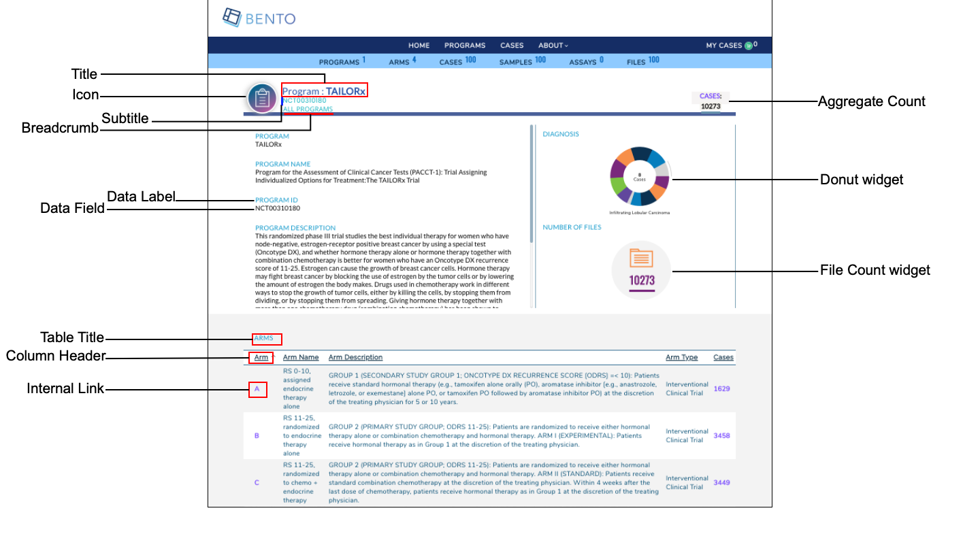Open arm B internal link
This screenshot has width=980, height=551.
(x=257, y=435)
